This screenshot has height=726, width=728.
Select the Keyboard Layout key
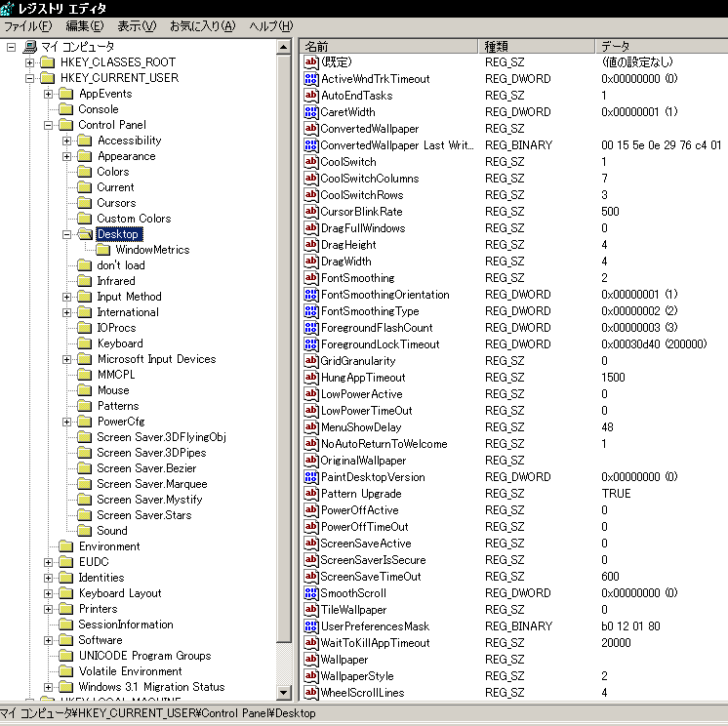(120, 593)
